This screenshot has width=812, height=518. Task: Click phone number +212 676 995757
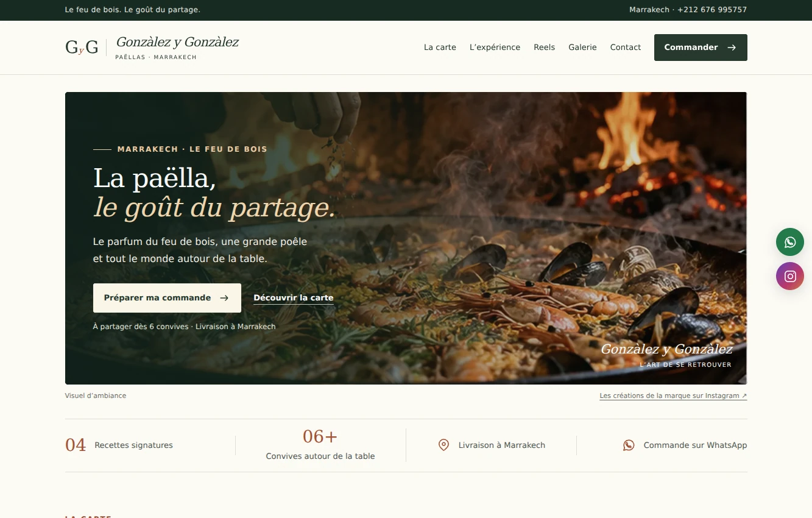pos(712,10)
